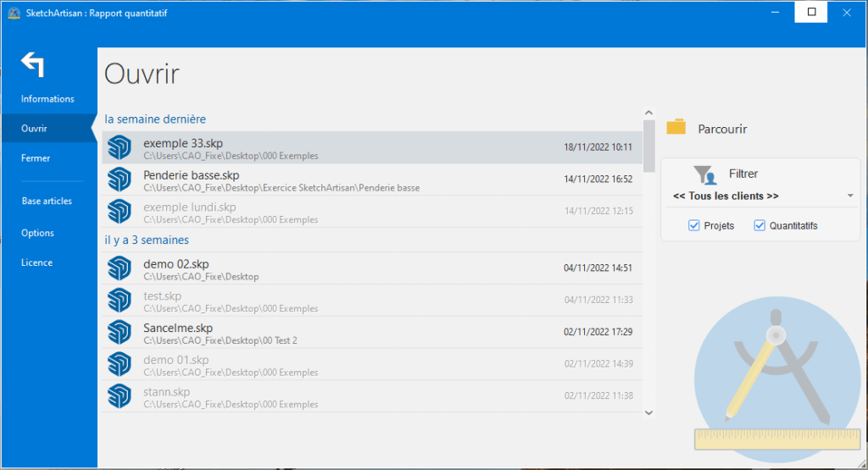Select stann.skp entry

tap(372, 397)
